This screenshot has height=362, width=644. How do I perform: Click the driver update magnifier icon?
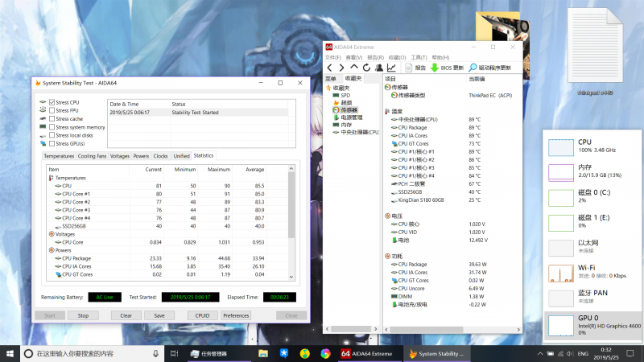(473, 68)
